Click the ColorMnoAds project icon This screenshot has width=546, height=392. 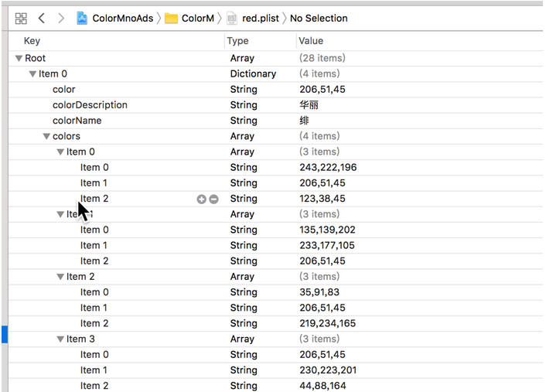click(x=82, y=18)
